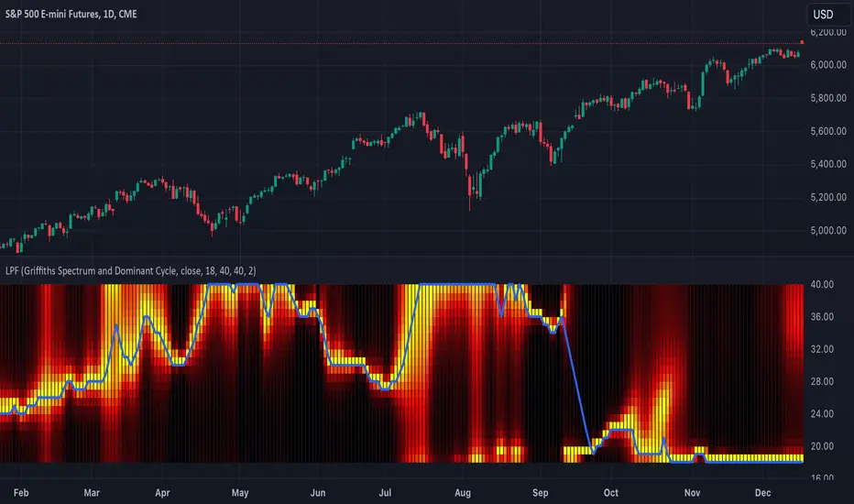Click the Oct label on time axis

tap(611, 493)
